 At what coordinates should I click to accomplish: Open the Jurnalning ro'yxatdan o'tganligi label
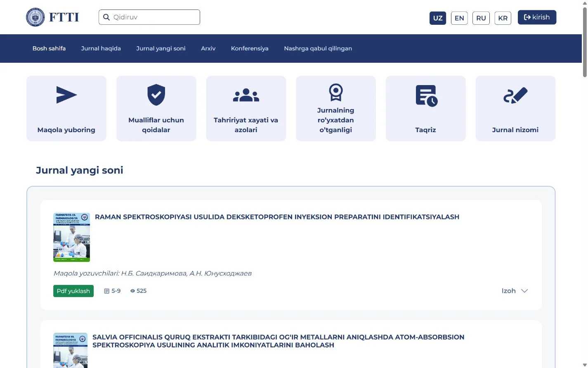(336, 120)
